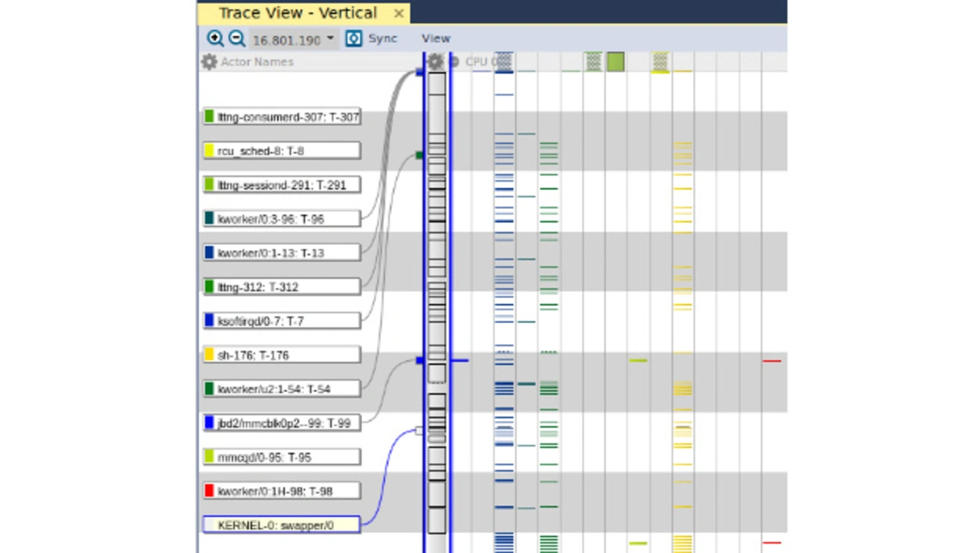This screenshot has height=553, width=980.
Task: Click the small gear beside CPU label
Action: pos(454,62)
